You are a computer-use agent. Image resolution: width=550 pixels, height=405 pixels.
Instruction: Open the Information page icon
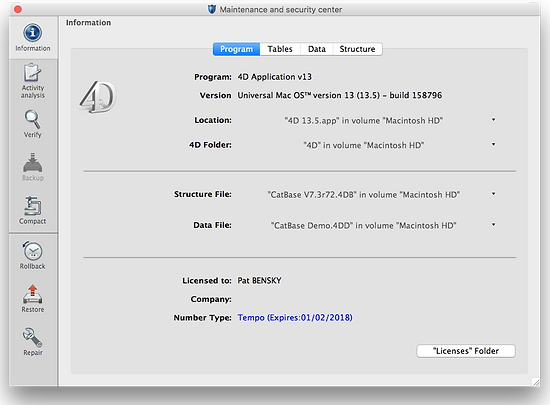pos(33,33)
